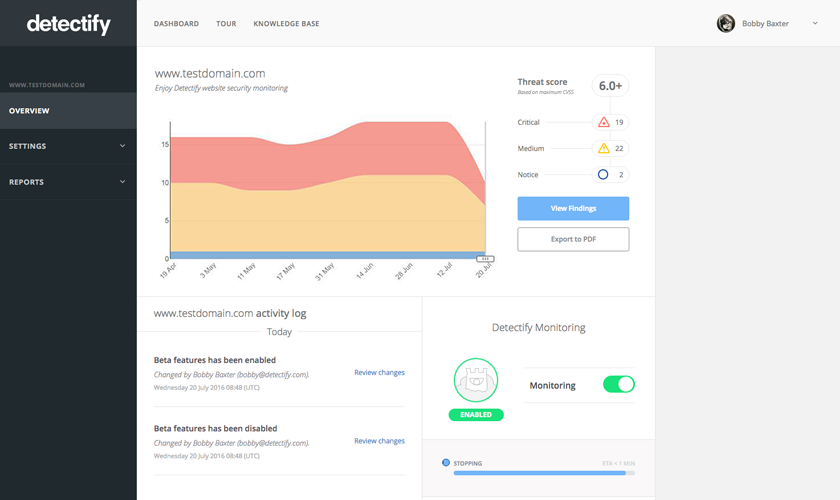Click the Detectify Monitoring heading
Viewport: 840px width, 500px height.
click(x=538, y=327)
